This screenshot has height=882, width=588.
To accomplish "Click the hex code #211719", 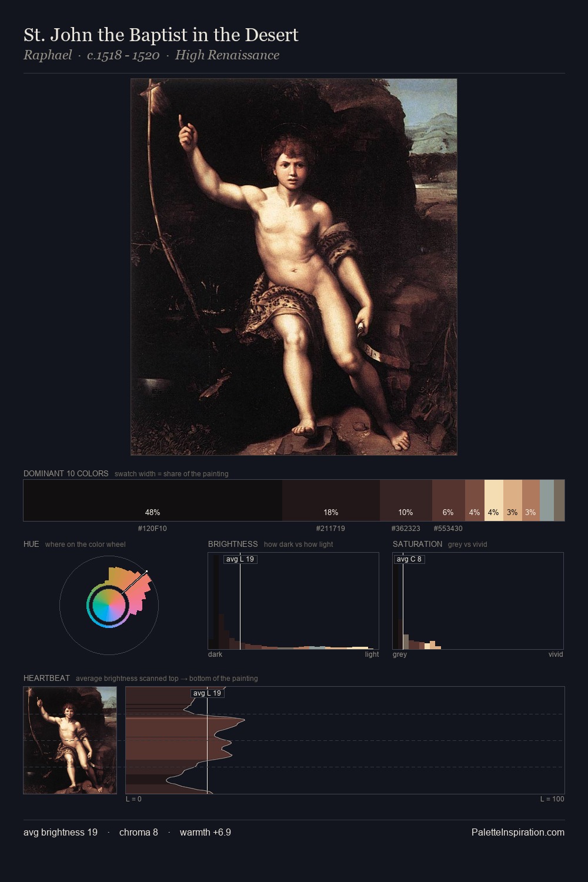I will (330, 529).
